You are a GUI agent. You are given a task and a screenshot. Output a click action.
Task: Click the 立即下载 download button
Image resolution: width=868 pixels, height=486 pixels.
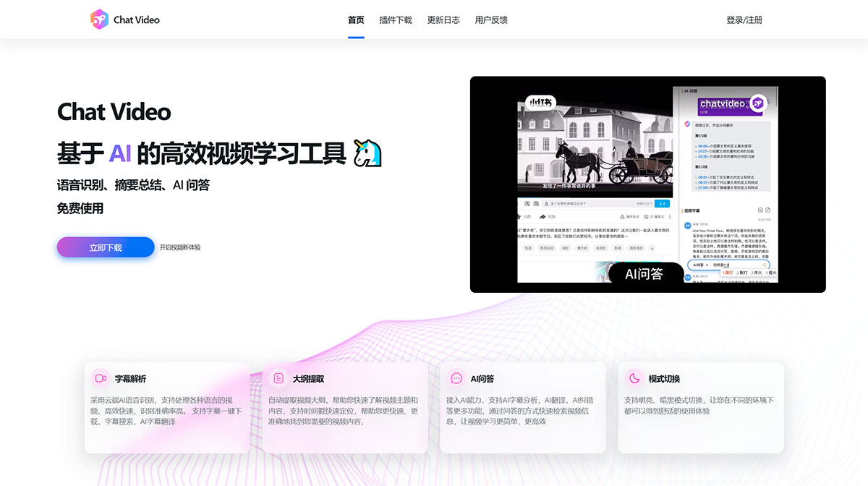tap(105, 247)
